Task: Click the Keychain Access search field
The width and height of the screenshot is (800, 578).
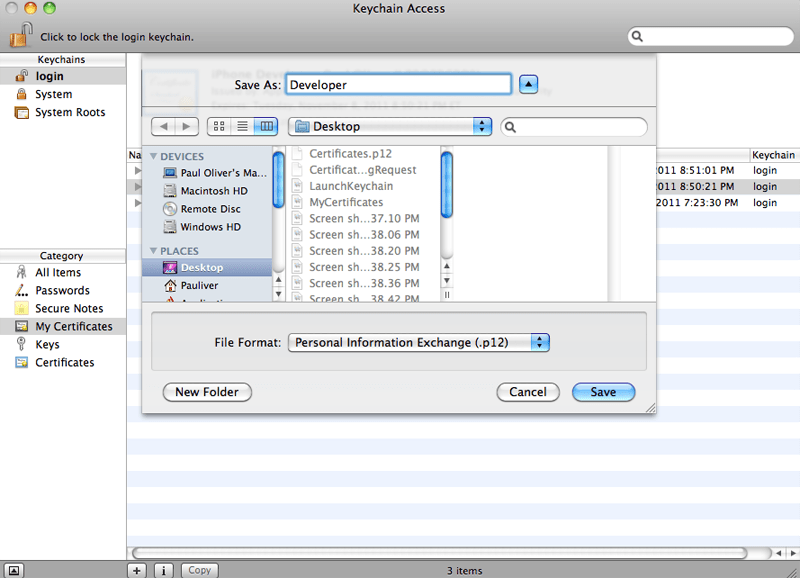Action: coord(710,36)
